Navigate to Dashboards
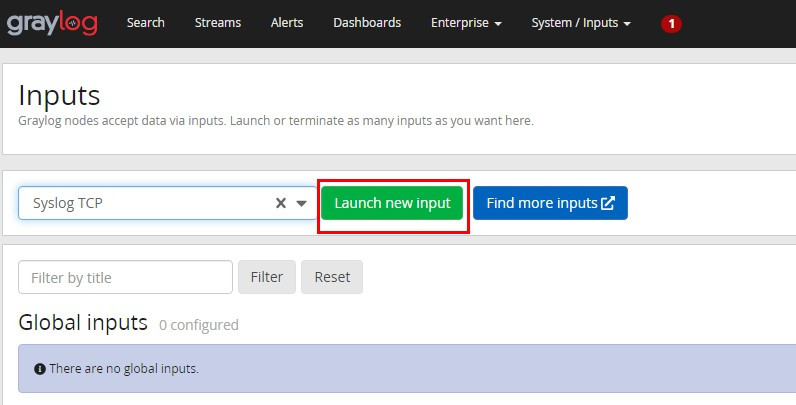Screen dimensions: 796x405 [x=367, y=23]
